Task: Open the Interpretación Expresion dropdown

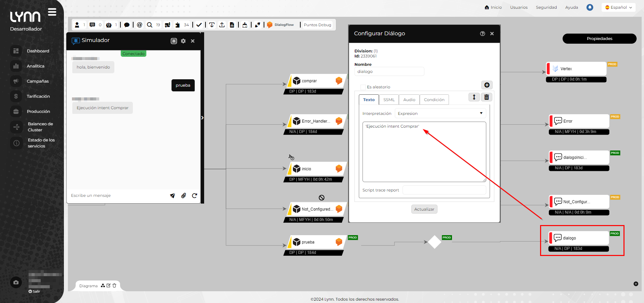Action: (x=440, y=114)
